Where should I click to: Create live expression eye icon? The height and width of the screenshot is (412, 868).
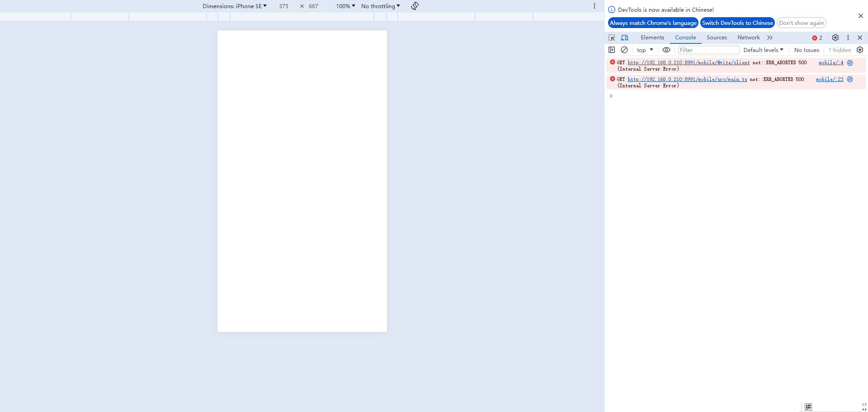tap(666, 50)
